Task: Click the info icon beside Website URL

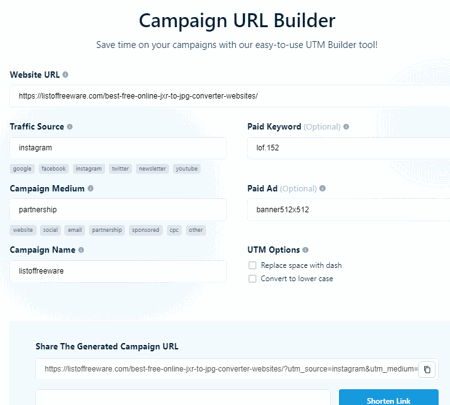Action: tap(65, 75)
